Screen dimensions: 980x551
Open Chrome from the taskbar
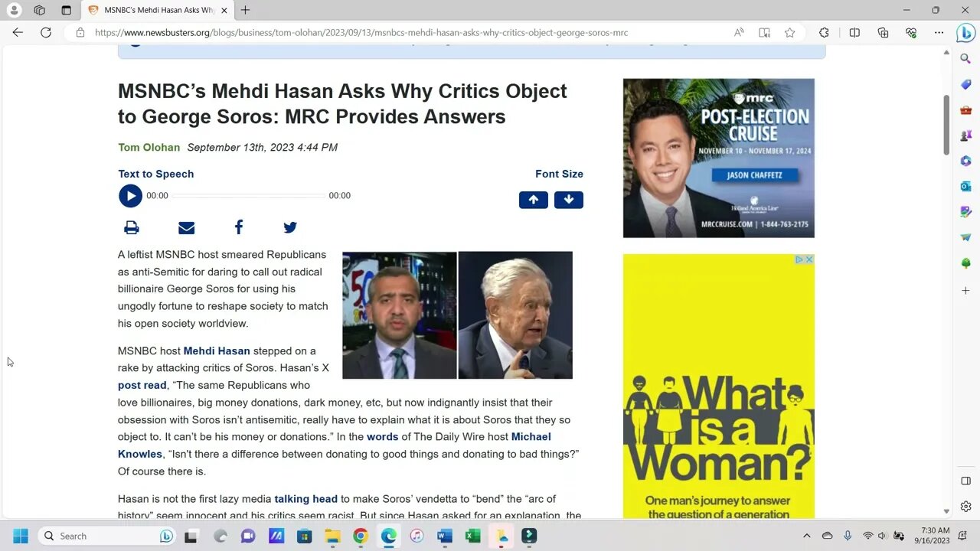[361, 536]
